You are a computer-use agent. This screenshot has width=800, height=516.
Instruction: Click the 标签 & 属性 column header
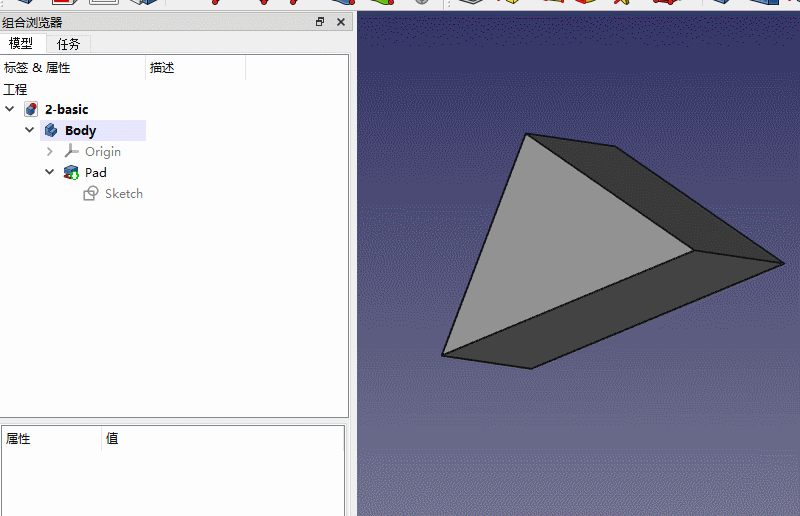[x=38, y=68]
